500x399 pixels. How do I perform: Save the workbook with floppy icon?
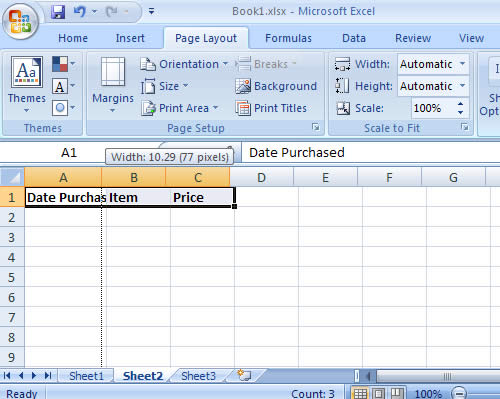point(58,12)
